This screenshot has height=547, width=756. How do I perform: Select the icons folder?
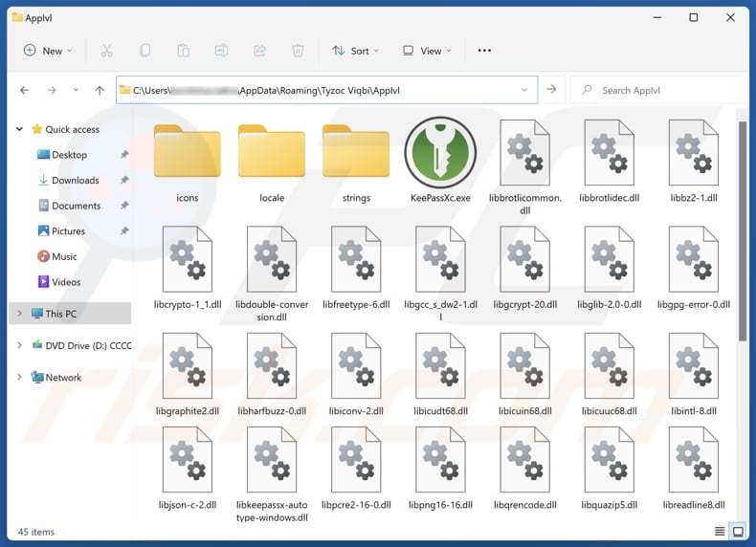tap(187, 151)
